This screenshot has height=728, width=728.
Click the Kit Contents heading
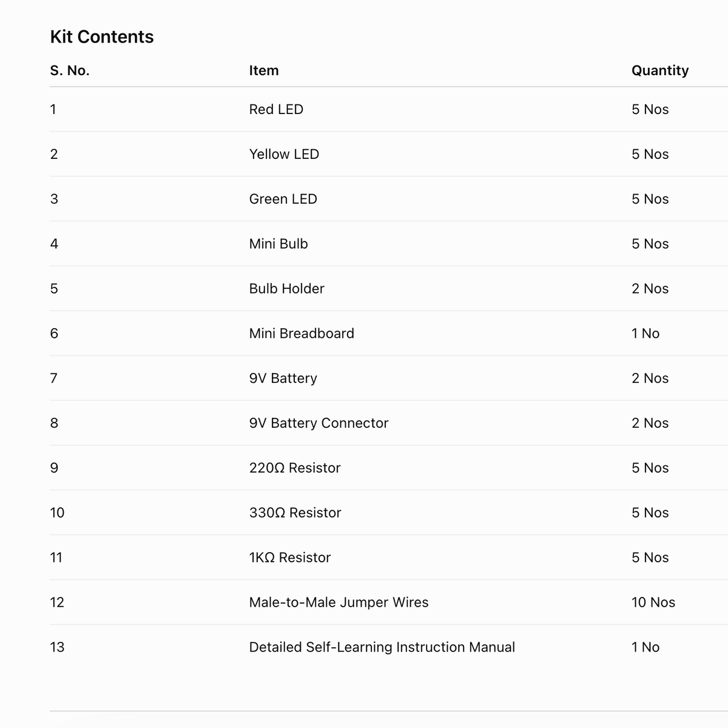coord(102,37)
